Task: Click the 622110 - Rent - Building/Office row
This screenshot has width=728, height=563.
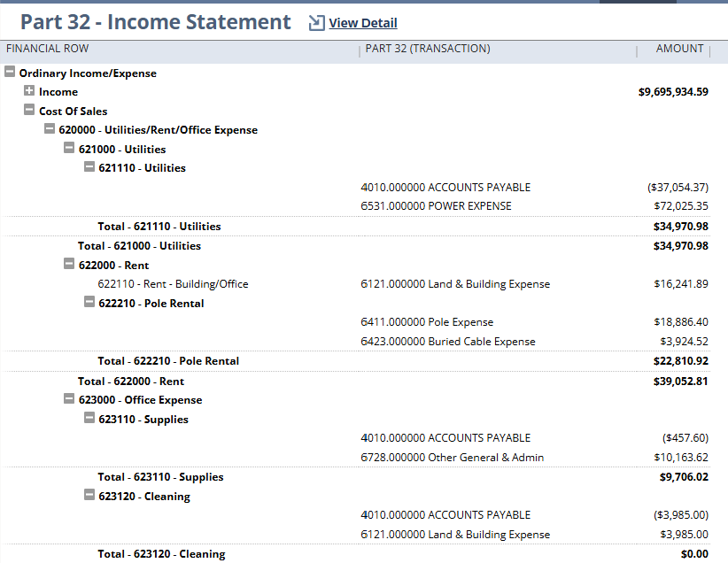Action: coord(356,284)
